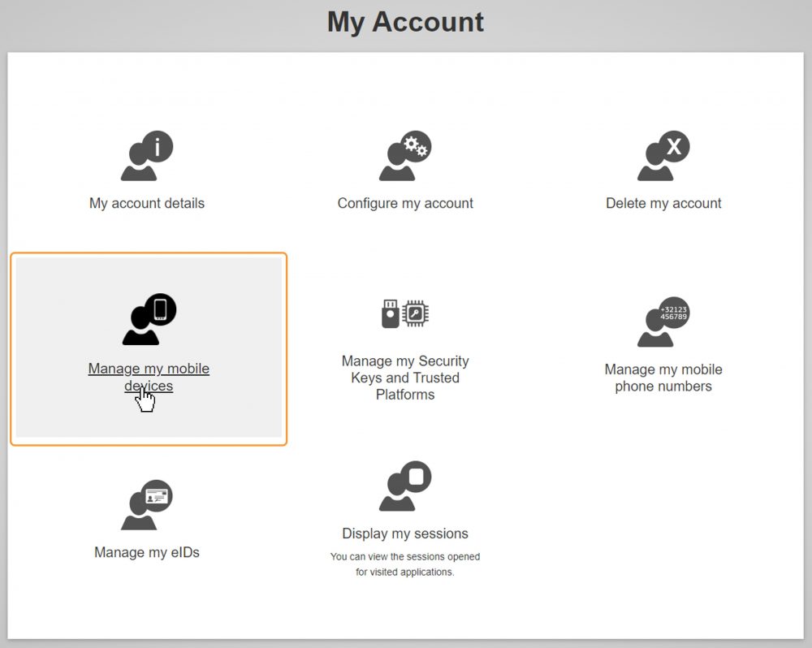Open the 'Configure my account' text link
Screen dimensions: 812x648
tap(405, 203)
